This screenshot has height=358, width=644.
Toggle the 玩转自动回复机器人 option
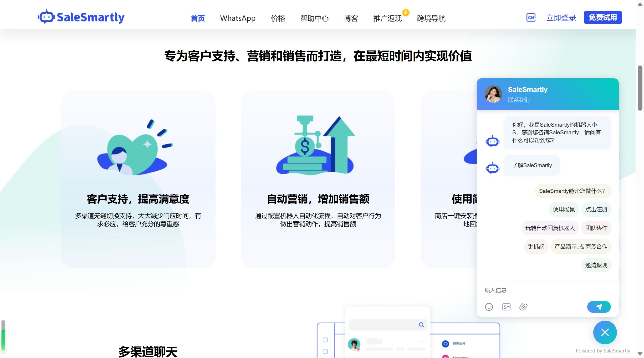(549, 228)
